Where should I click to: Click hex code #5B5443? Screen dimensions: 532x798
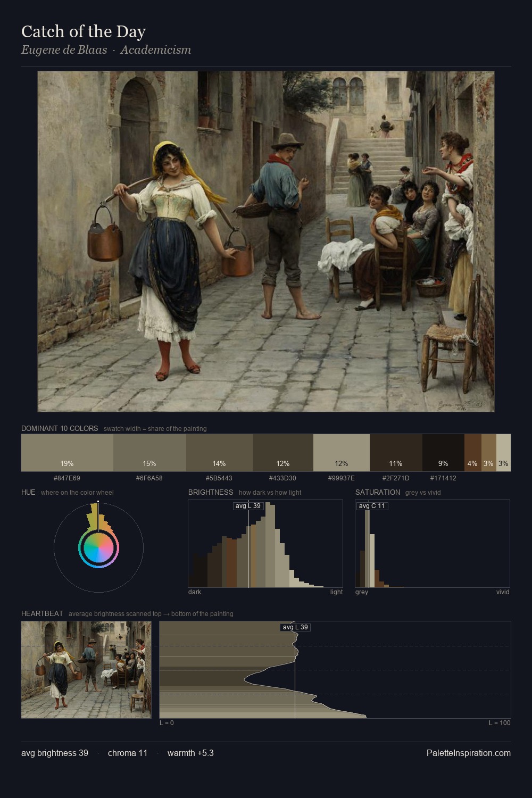(x=219, y=478)
